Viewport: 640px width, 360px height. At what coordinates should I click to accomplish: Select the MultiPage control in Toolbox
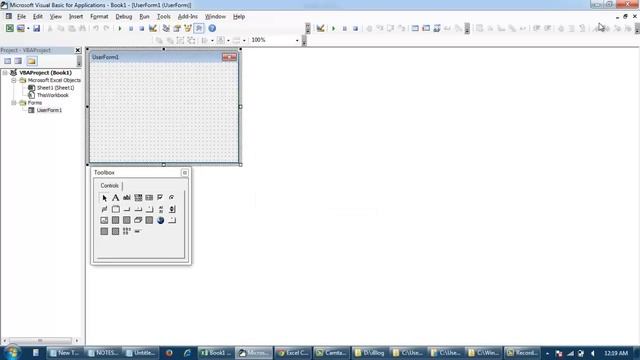pos(149,209)
